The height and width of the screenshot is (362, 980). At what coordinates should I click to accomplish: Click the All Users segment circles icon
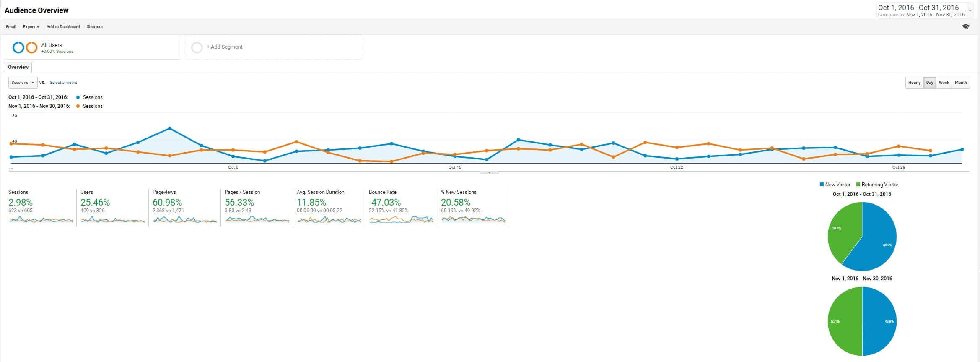[x=25, y=47]
